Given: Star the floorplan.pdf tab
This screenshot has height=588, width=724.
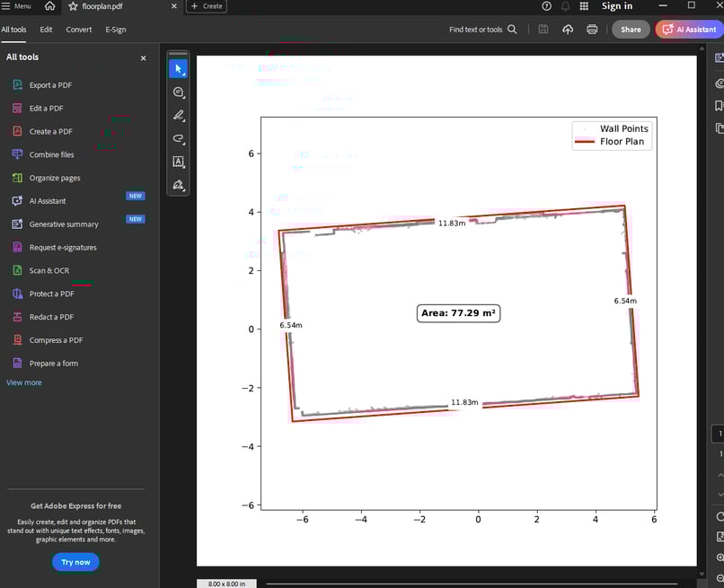Looking at the screenshot, I should (73, 6).
